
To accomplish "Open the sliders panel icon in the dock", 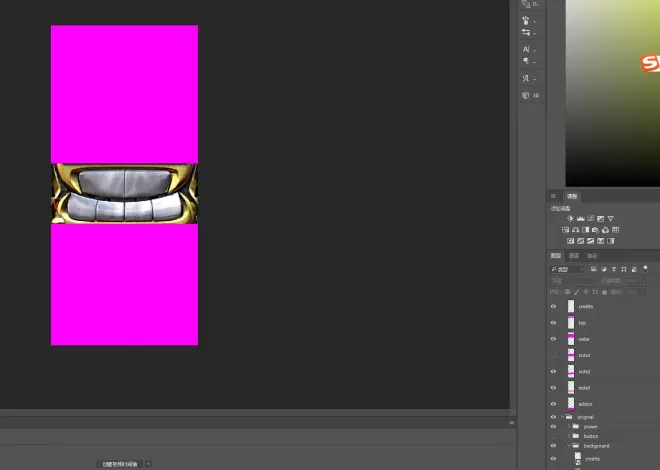I will 526,32.
